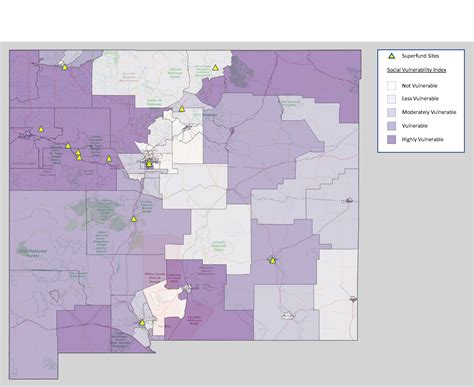Click the 'Not Vulnerable' legend label
This screenshot has width=474, height=387.
(x=419, y=86)
